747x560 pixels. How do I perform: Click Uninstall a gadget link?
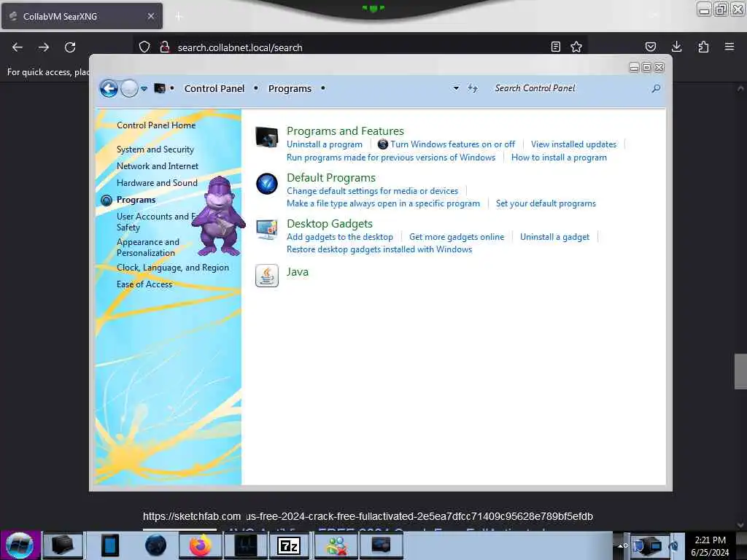[x=554, y=237]
